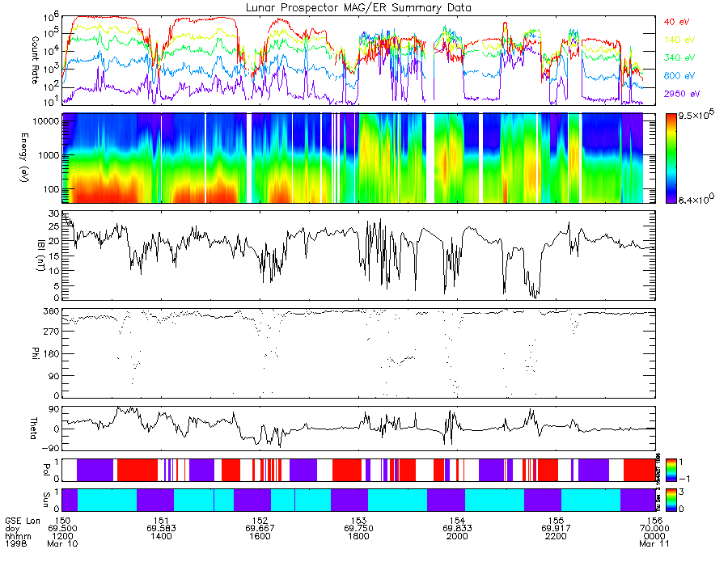Click the Pol panel color bar

tap(671, 470)
